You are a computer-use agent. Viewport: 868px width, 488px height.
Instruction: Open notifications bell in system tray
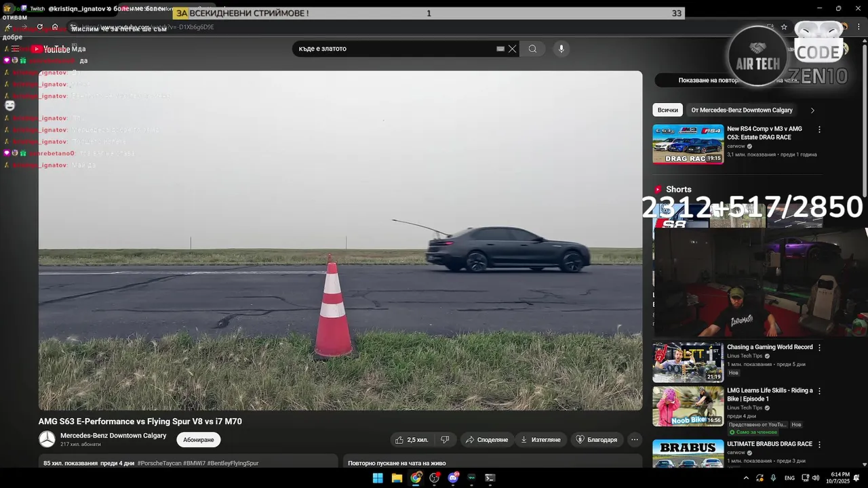tap(856, 478)
